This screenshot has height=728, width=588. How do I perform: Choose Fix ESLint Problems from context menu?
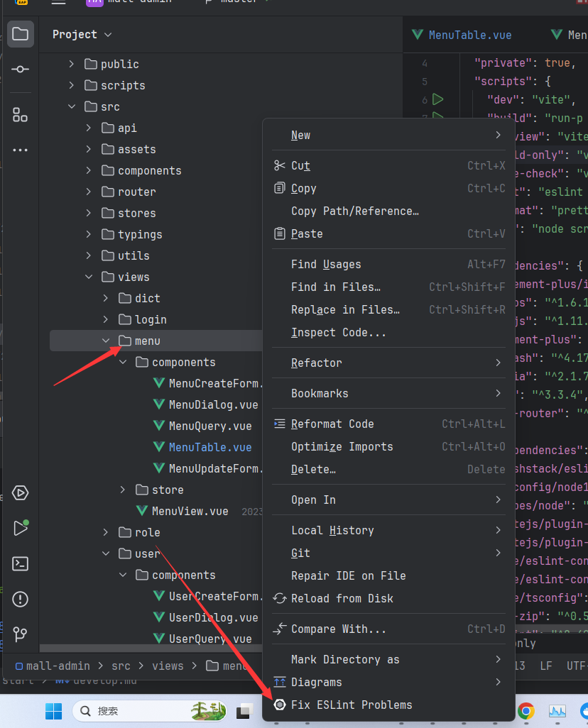351,705
